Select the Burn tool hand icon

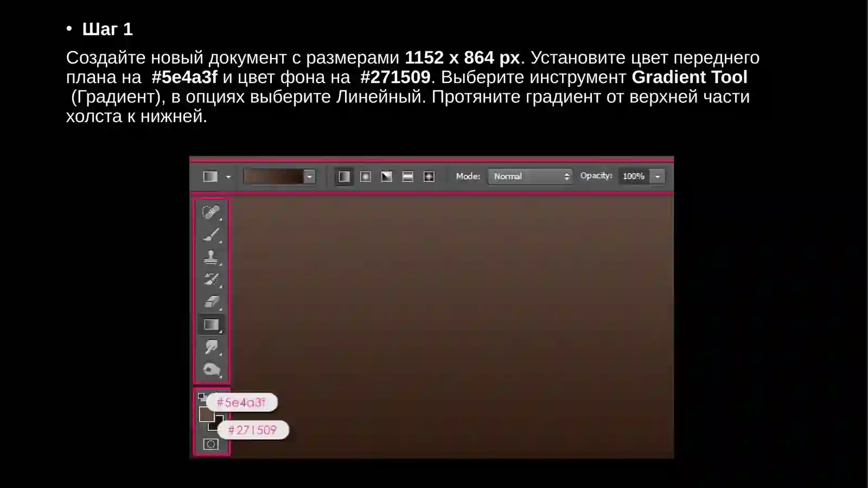click(211, 370)
